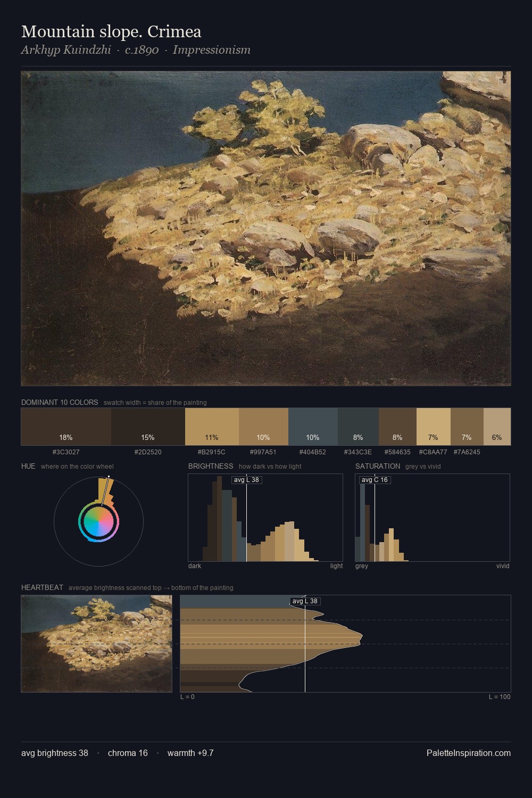532x798 pixels.
Task: Choose the 7% swatch above #7A6245
Action: click(467, 427)
